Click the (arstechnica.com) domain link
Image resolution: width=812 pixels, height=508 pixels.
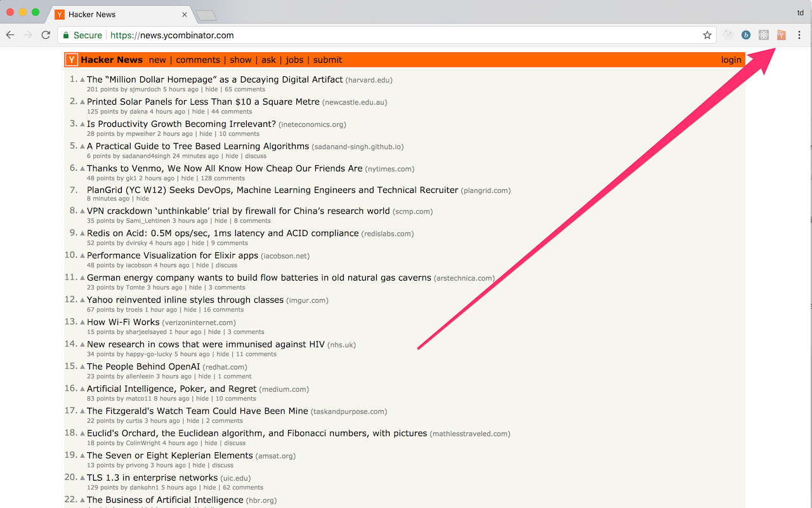coord(464,278)
